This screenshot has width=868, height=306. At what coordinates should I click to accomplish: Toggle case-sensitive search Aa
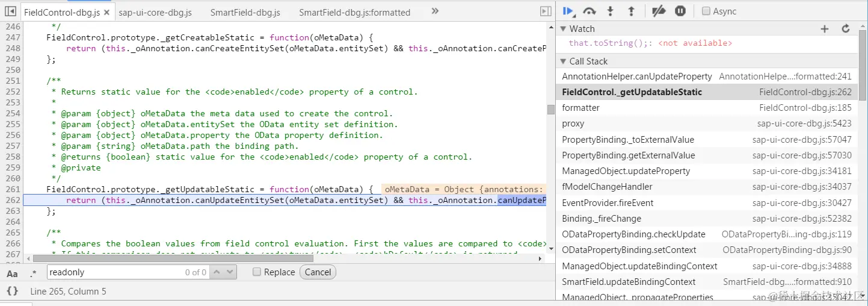[x=12, y=273]
